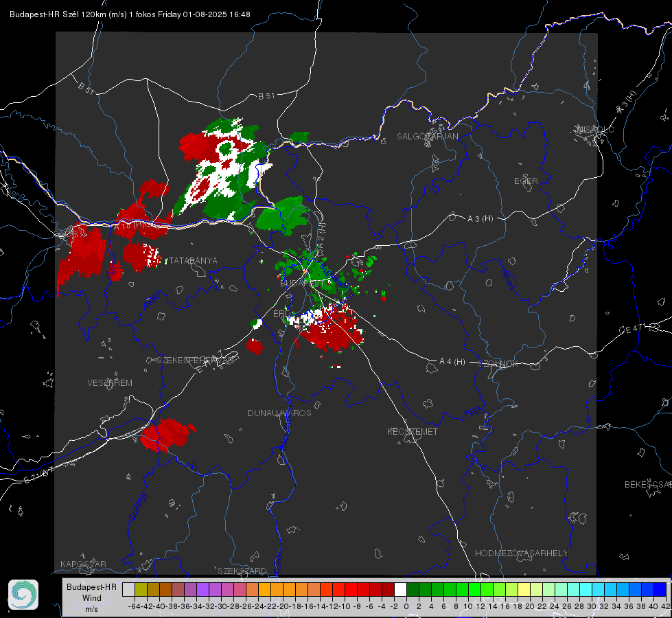Select the white swatch between -2 and 0
672x618 pixels.
click(x=400, y=590)
